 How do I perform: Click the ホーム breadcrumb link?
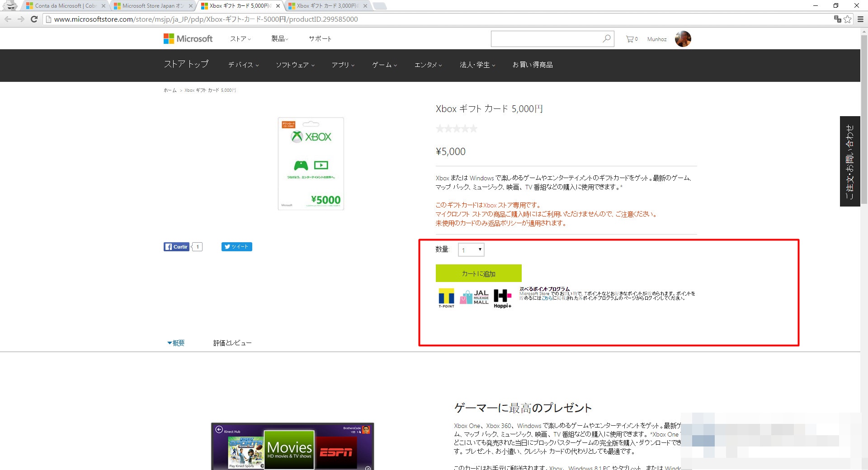pyautogui.click(x=170, y=90)
